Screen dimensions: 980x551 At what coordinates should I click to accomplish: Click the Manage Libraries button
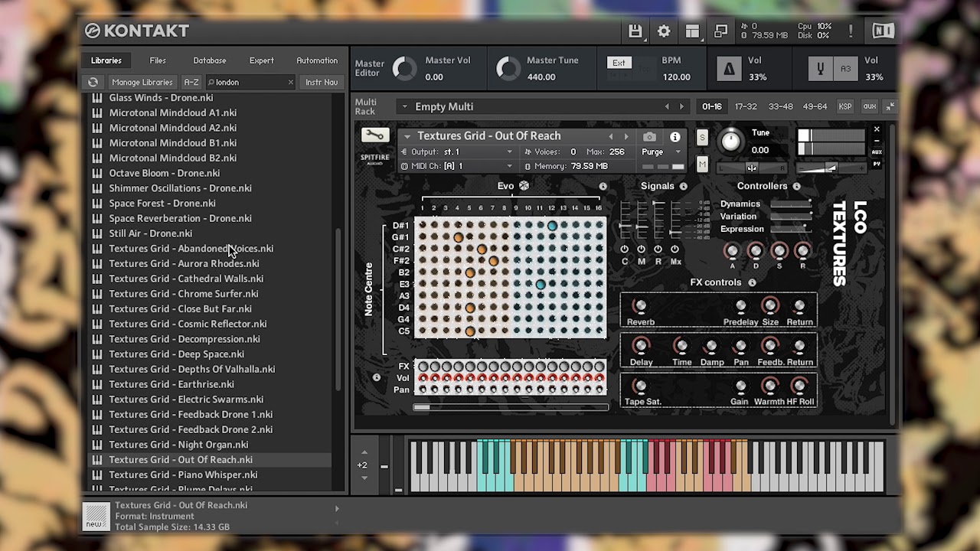coord(142,82)
